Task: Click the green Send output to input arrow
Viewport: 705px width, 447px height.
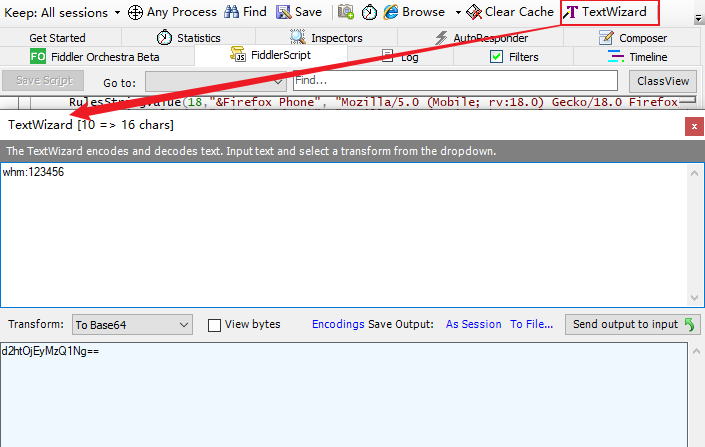Action: pyautogui.click(x=689, y=324)
